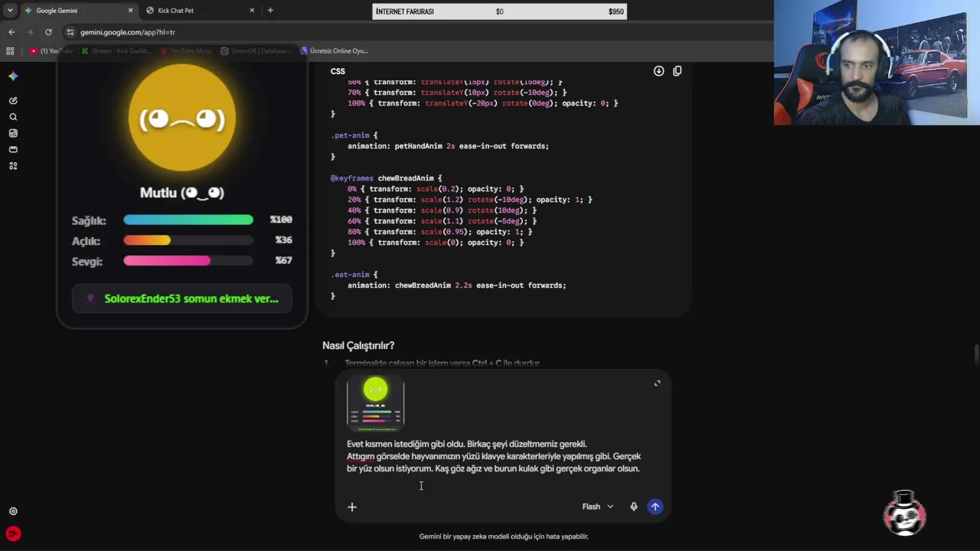Copy the CSS code block

(677, 71)
